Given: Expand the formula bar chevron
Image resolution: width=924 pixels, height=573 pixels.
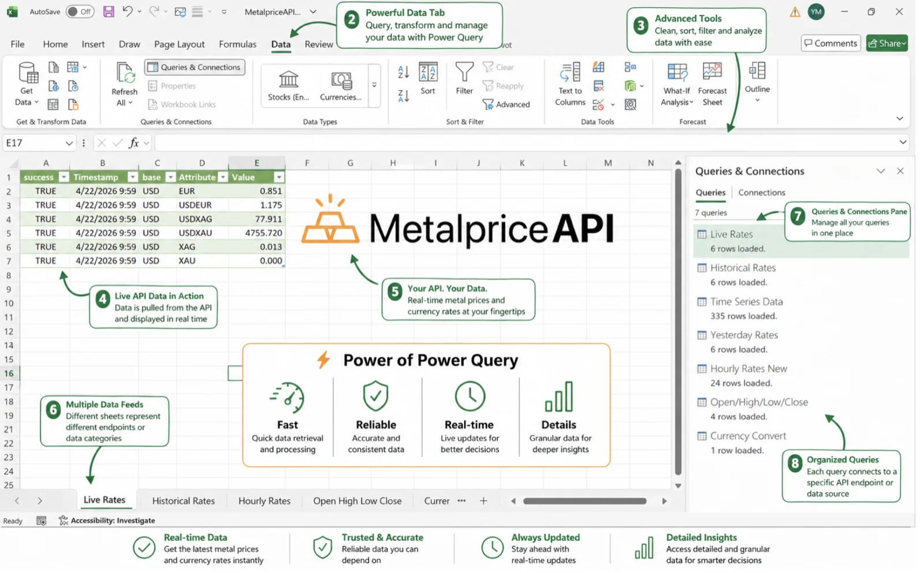Looking at the screenshot, I should pyautogui.click(x=903, y=143).
